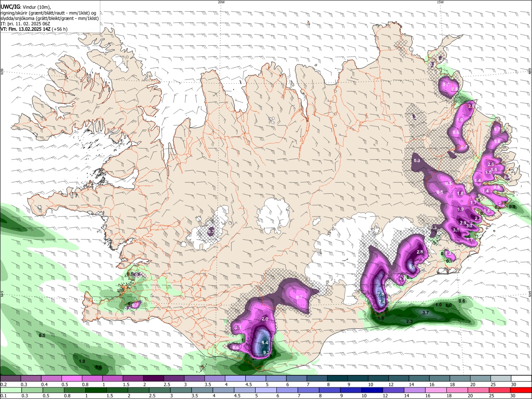This screenshot has height=399, width=532.
Task: Select bottom-row pink swatch between 18 and 20
Action: (458, 390)
